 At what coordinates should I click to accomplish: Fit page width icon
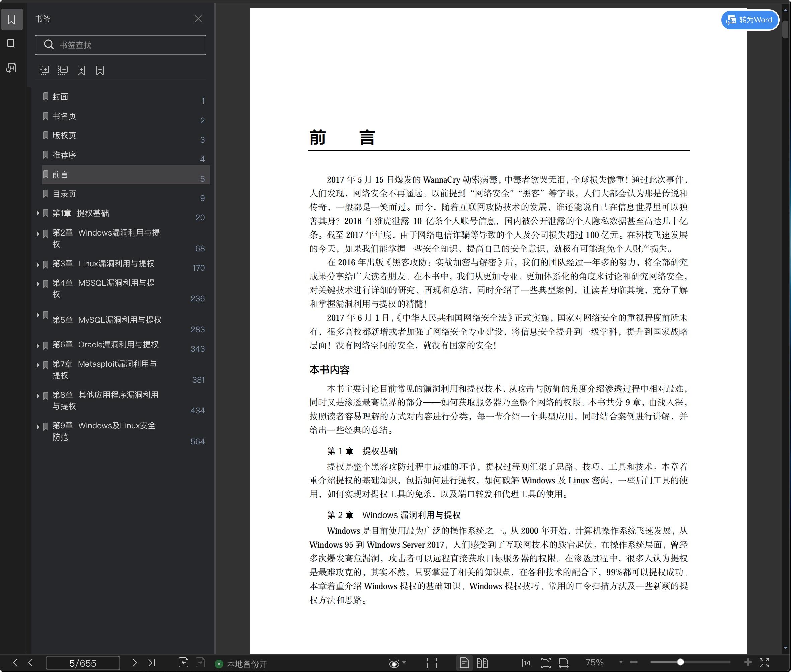click(564, 663)
